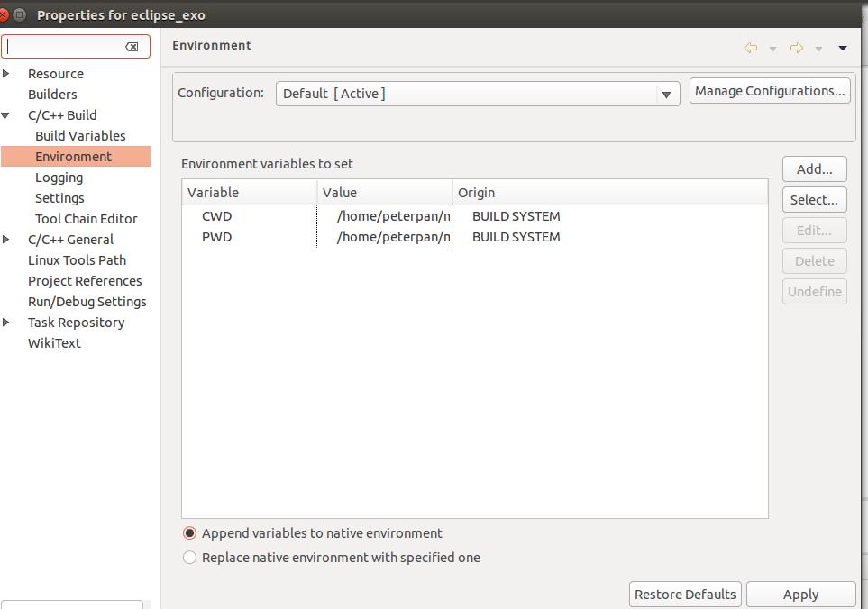
Task: Click the Manage Configurations button
Action: coord(770,91)
